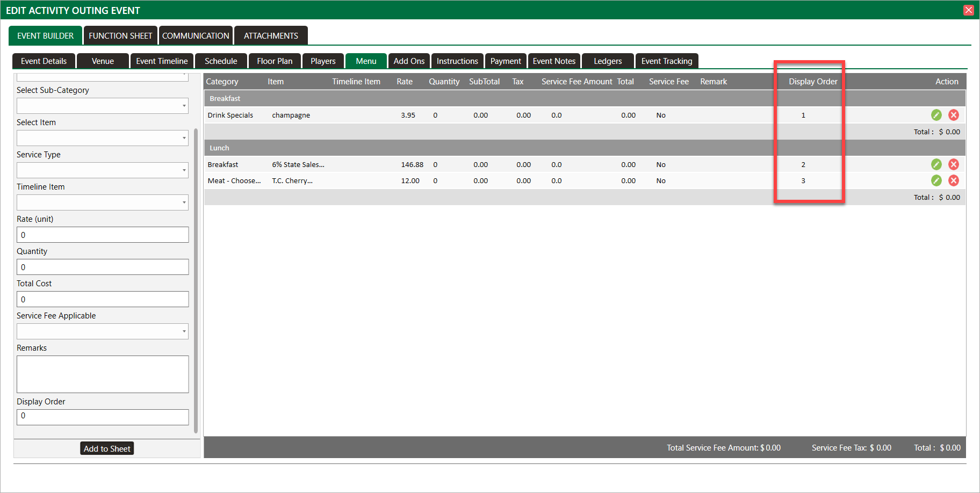
Task: Focus the Remarks text area
Action: tap(103, 374)
